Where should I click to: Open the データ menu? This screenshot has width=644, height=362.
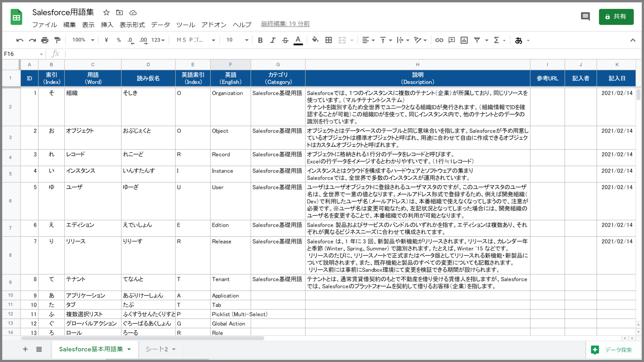160,25
